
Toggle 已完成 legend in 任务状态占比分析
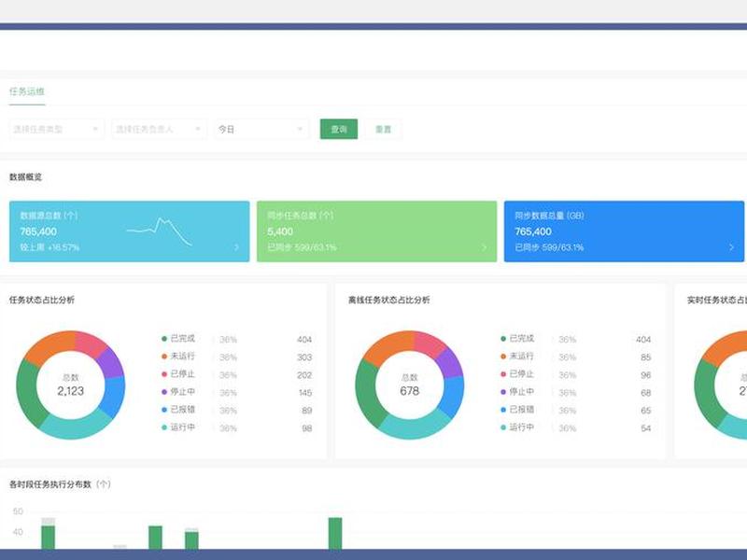tap(178, 339)
